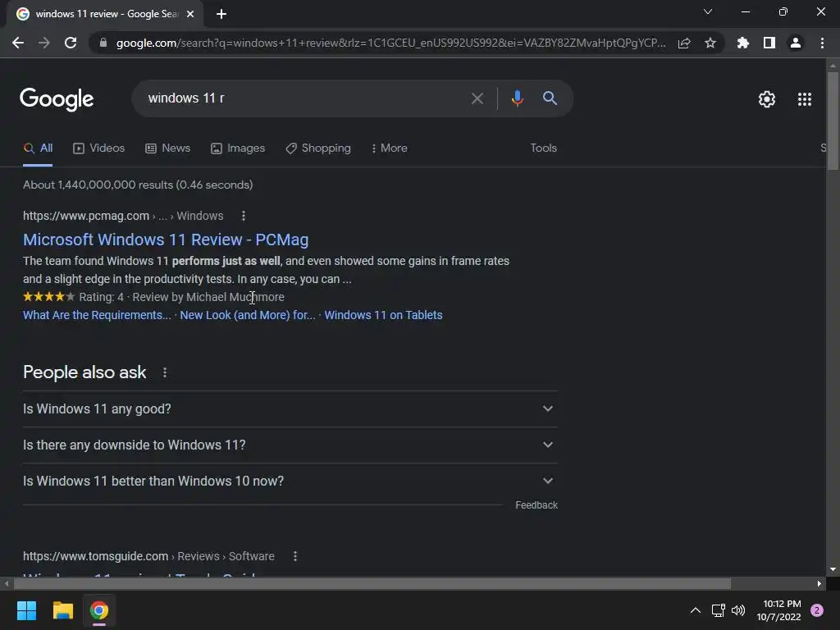
Task: Open File Explorer from taskbar
Action: click(62, 610)
